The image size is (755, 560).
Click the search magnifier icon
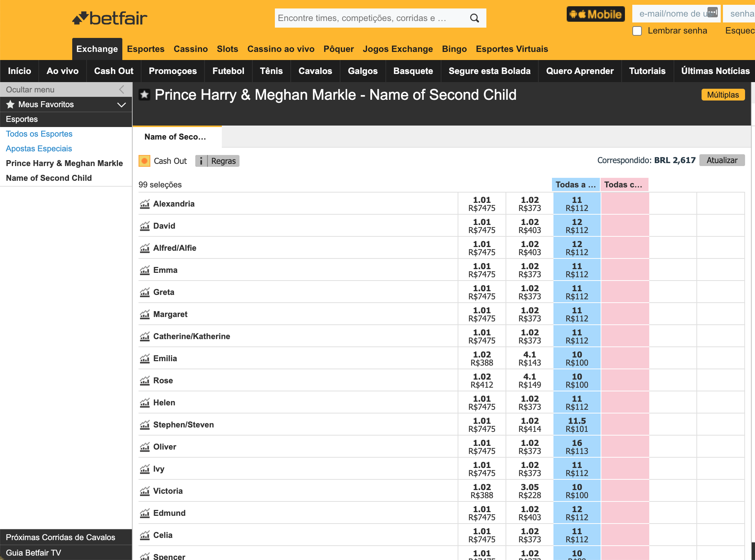click(x=475, y=18)
